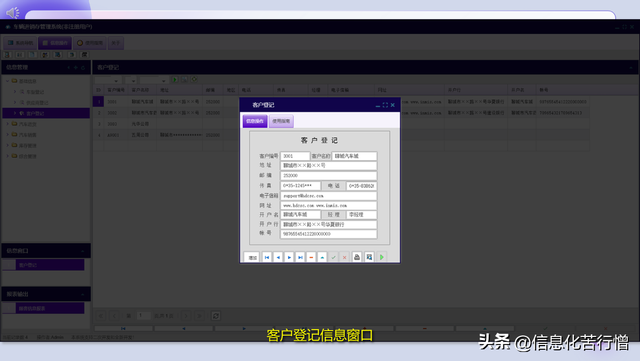Click the page number input in pagination bar
The height and width of the screenshot is (361, 640).
[143, 316]
